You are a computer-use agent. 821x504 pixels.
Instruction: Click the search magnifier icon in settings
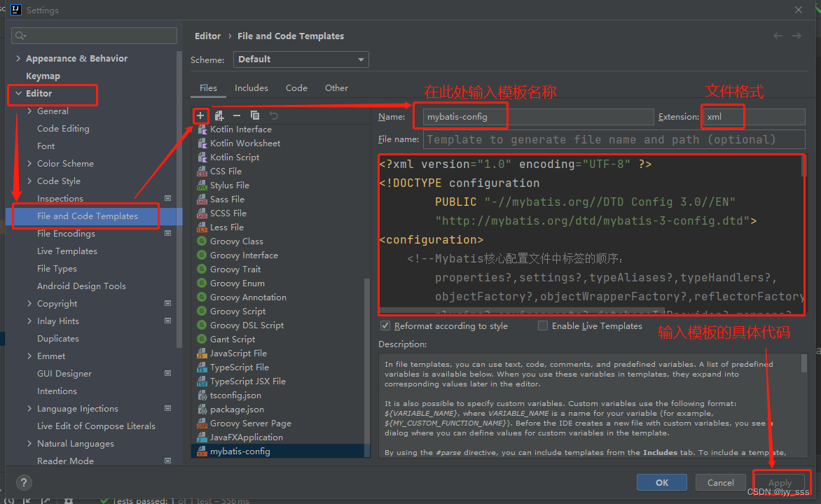point(20,36)
